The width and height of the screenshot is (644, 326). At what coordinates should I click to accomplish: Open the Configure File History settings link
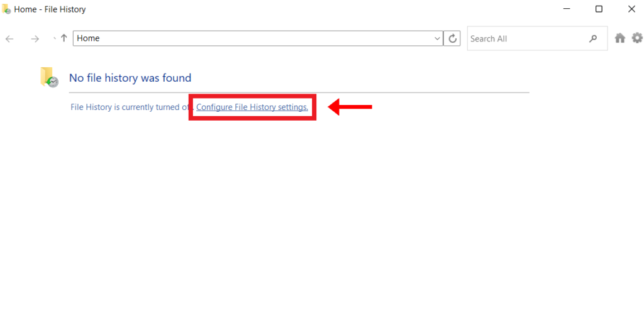coord(252,107)
